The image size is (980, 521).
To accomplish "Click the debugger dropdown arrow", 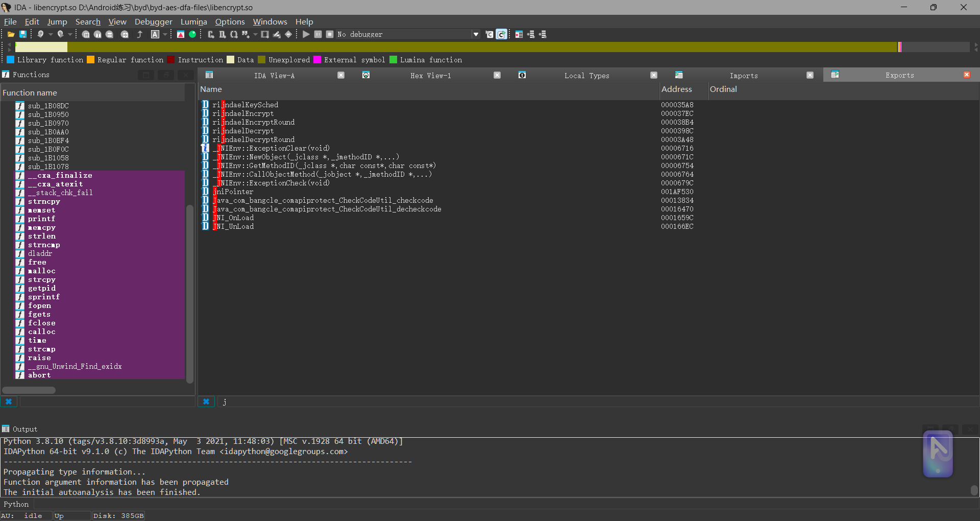I will (x=476, y=34).
